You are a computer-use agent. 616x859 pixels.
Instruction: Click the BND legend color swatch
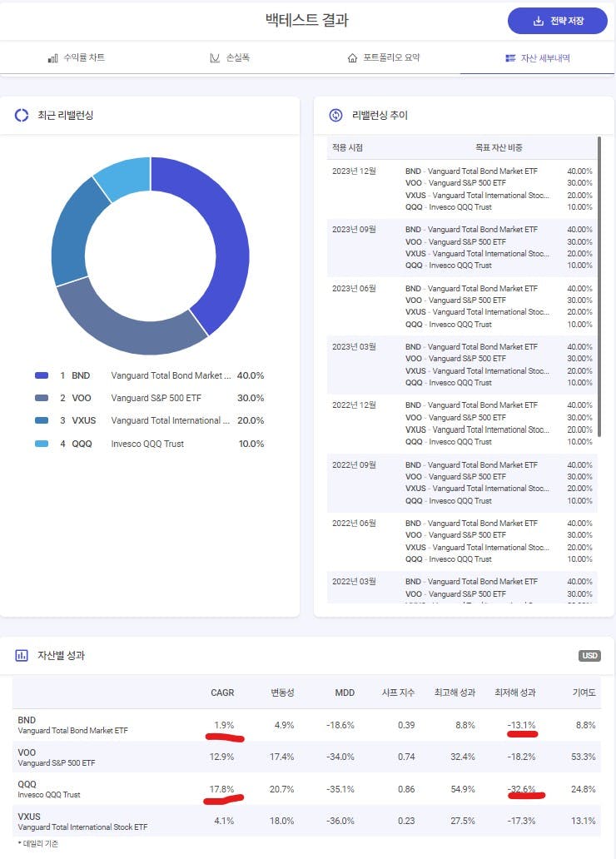pos(42,375)
